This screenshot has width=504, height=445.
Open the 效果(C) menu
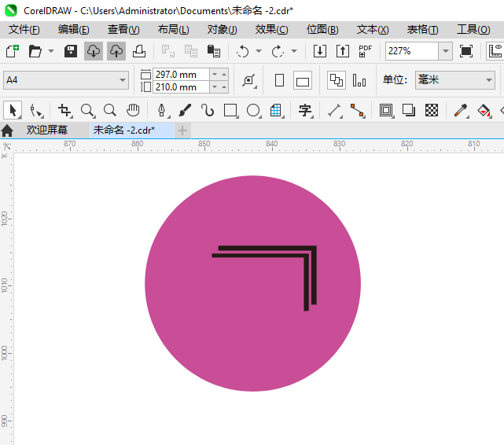pos(272,30)
